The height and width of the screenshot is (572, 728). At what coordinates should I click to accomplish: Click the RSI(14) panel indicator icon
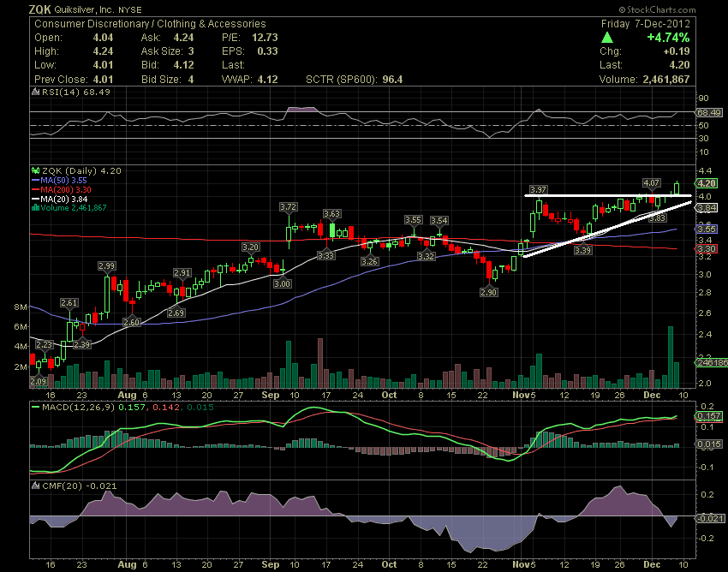pyautogui.click(x=35, y=92)
